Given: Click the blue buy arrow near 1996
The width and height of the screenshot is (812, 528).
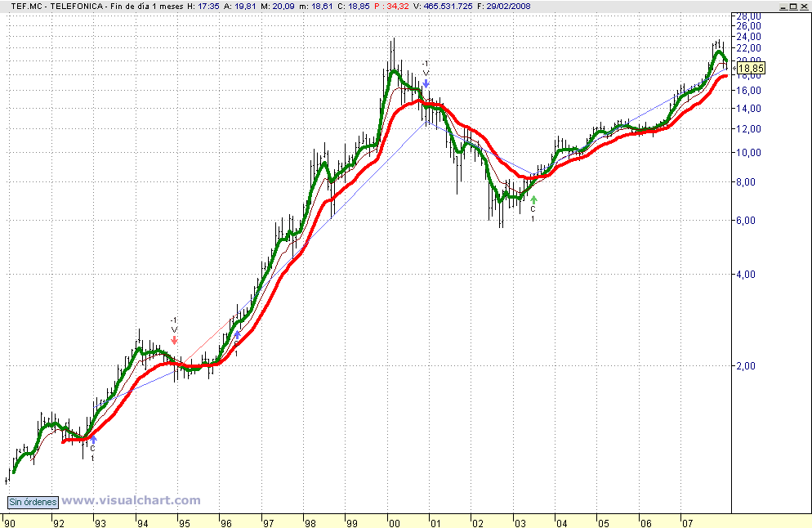Looking at the screenshot, I should [x=237, y=334].
